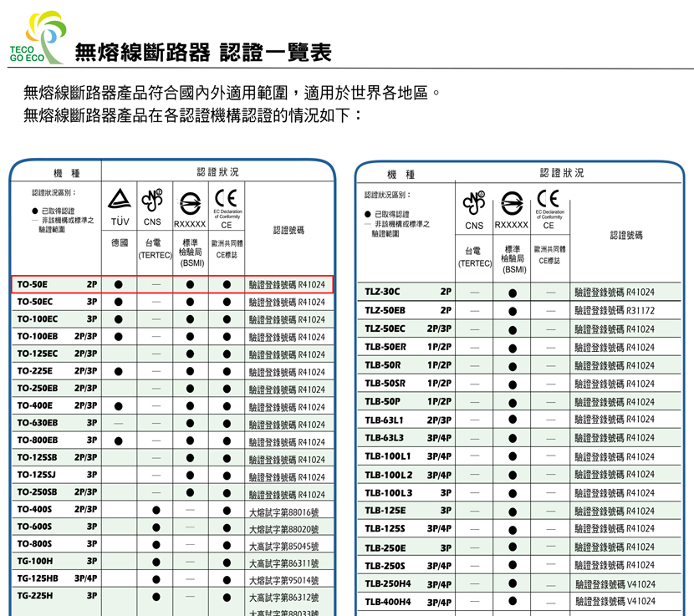Click the "TLZ-50EC" model name
The width and height of the screenshot is (694, 616).
(x=385, y=328)
